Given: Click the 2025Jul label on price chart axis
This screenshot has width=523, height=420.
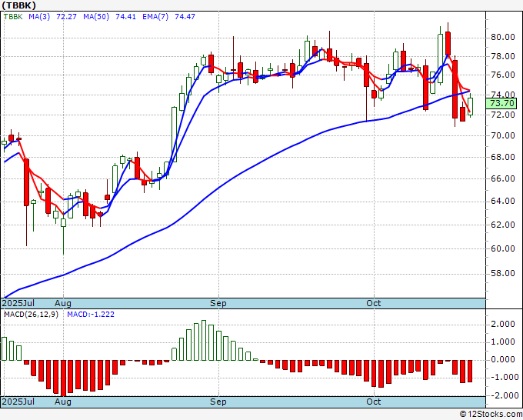Looking at the screenshot, I should point(18,303).
